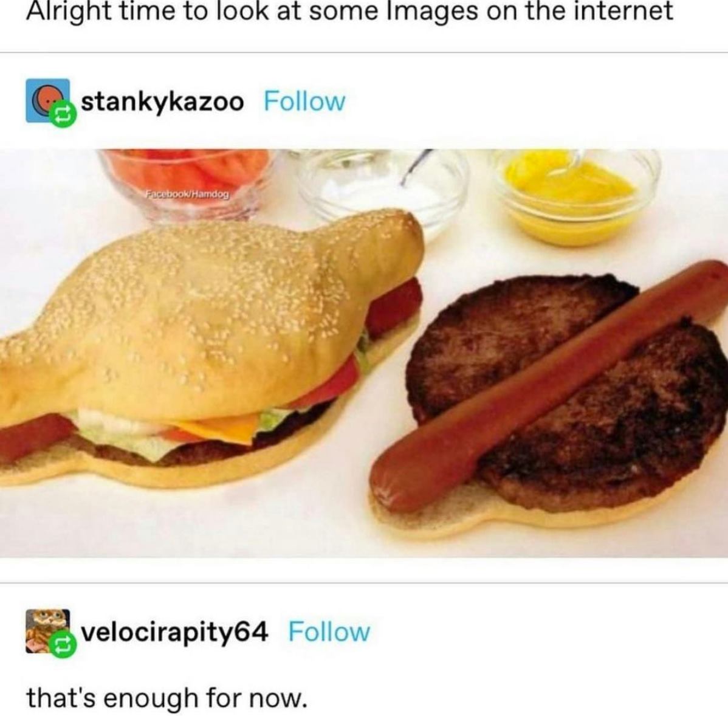Click the cheese slice inside the hamdog
Viewport: 728px width, 716px height.
[216, 428]
